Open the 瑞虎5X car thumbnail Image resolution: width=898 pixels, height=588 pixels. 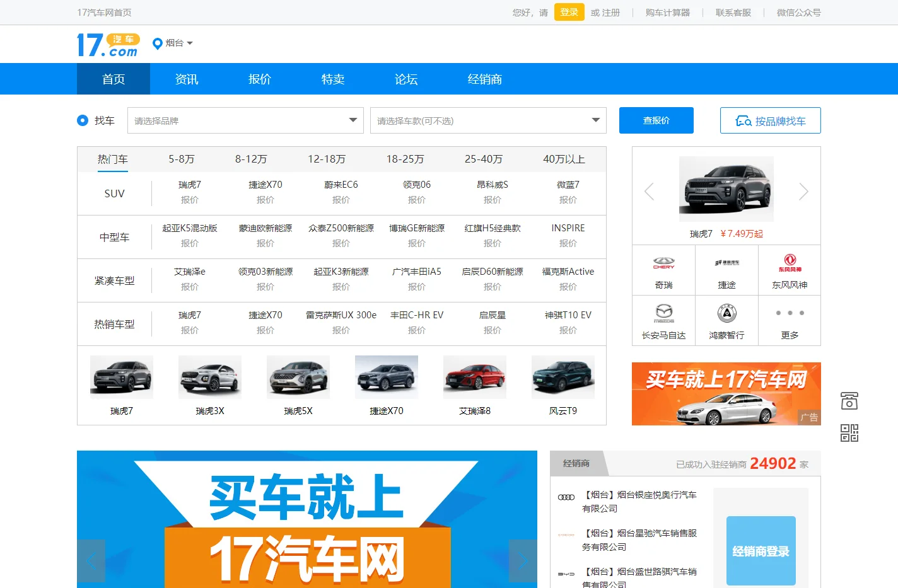click(x=298, y=377)
